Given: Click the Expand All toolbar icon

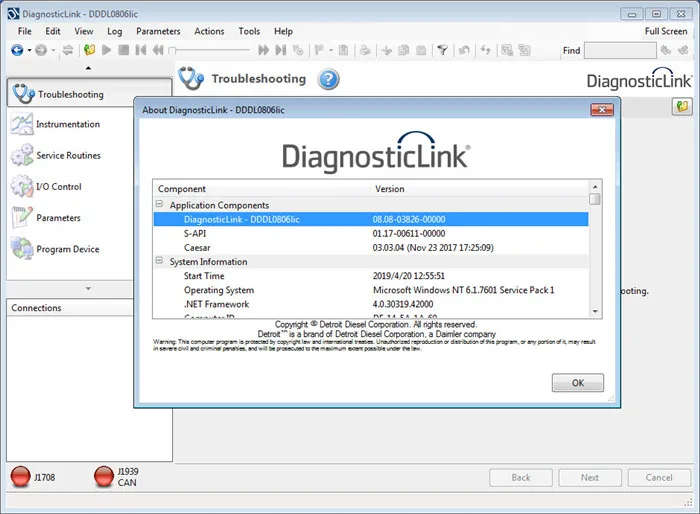Looking at the screenshot, I should coord(507,50).
